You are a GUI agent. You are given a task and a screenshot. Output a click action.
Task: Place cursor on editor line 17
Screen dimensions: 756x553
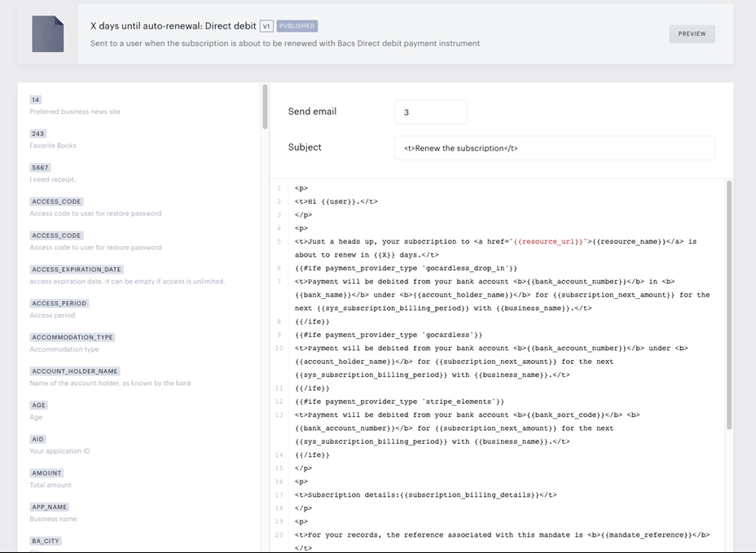pyautogui.click(x=426, y=494)
